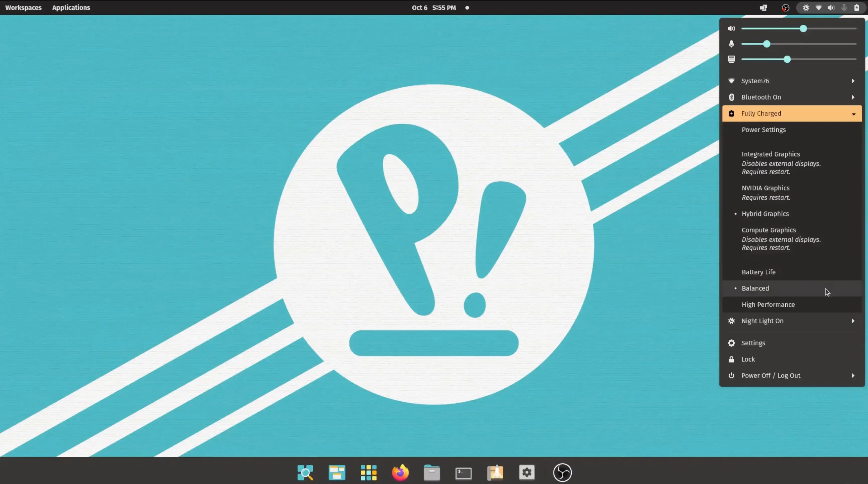This screenshot has width=868, height=484.
Task: Mute input via the microphone icon in menu
Action: 731,44
